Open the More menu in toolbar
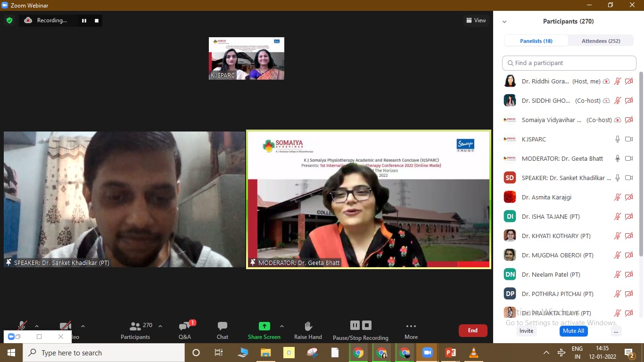This screenshot has width=644, height=362. pos(411,330)
